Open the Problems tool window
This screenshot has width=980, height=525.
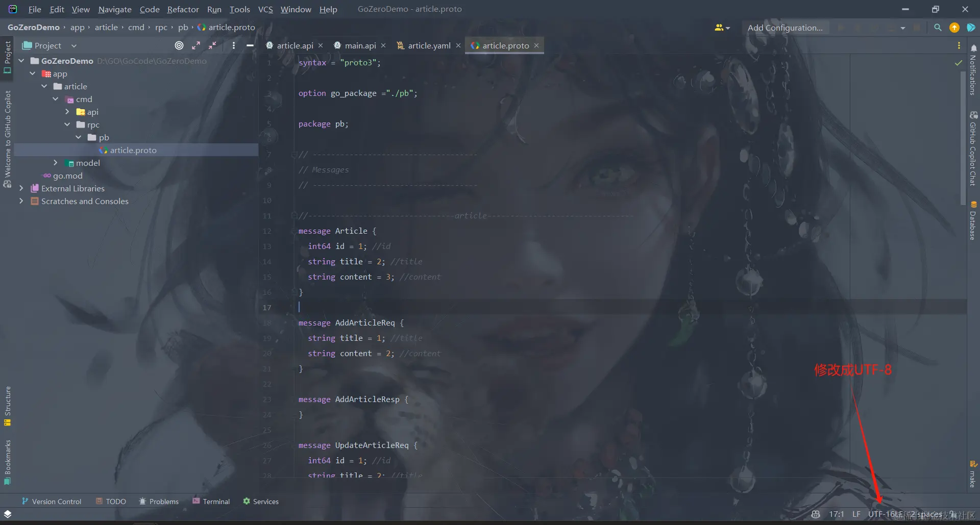[159, 502]
